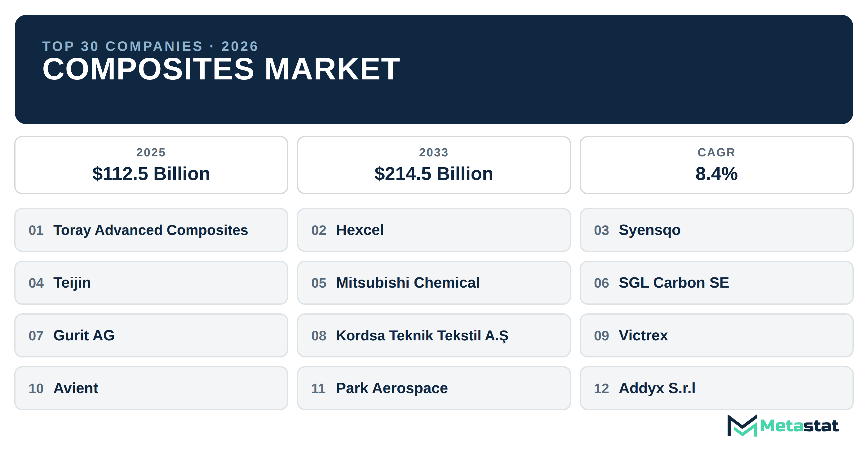Pick the Kordsa Teknik Tekstil A.Ş entry
868x453 pixels.
click(x=434, y=336)
